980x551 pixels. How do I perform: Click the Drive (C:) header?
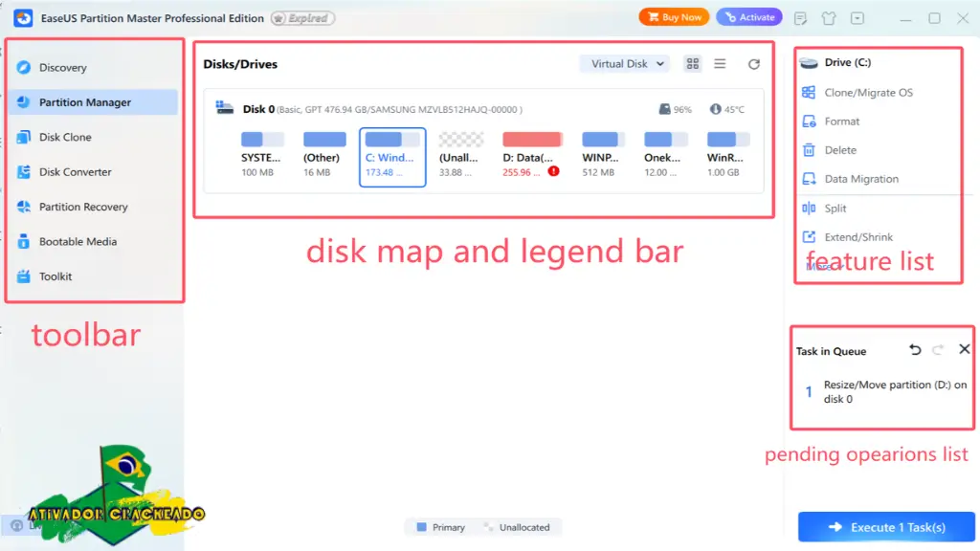coord(848,62)
